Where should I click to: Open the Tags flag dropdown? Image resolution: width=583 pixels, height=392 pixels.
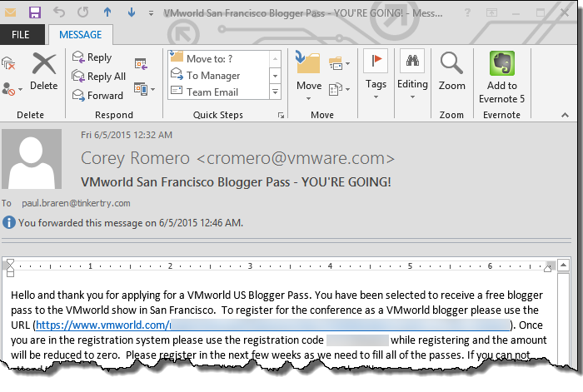click(376, 74)
